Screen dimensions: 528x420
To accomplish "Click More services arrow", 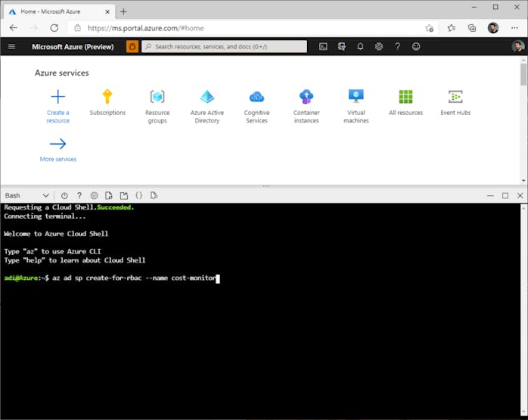I will [x=58, y=144].
